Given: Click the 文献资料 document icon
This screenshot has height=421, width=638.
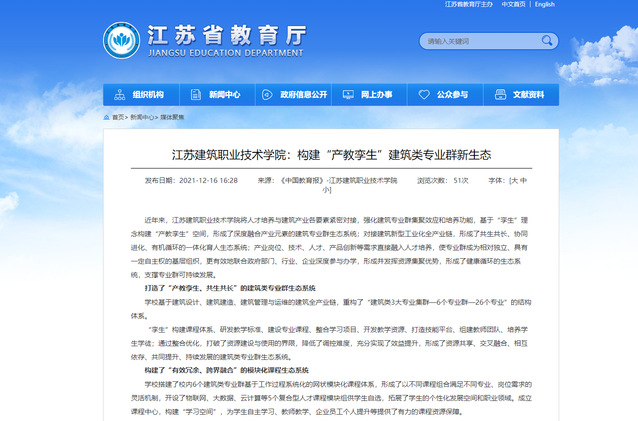Looking at the screenshot, I should click(502, 95).
